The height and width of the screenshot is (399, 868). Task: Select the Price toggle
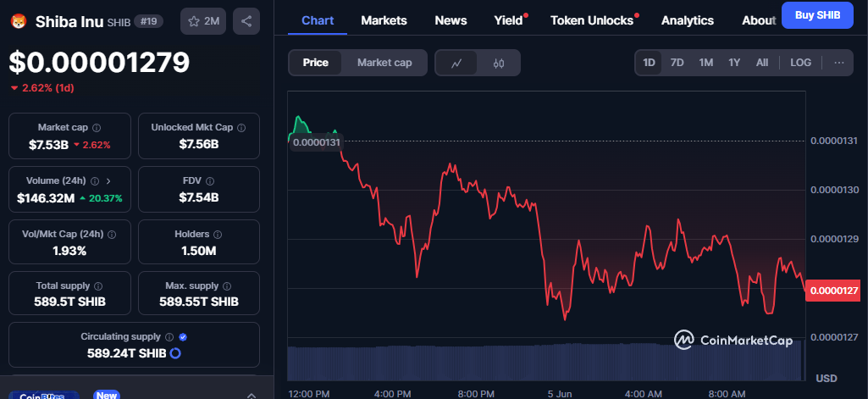[316, 63]
